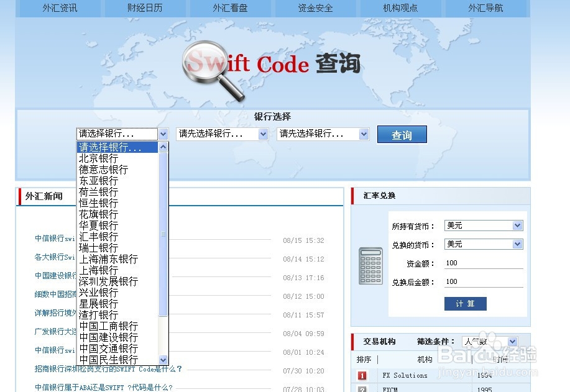The height and width of the screenshot is (392, 570).
Task: Click FX Solutions in the institution list
Action: (x=405, y=375)
